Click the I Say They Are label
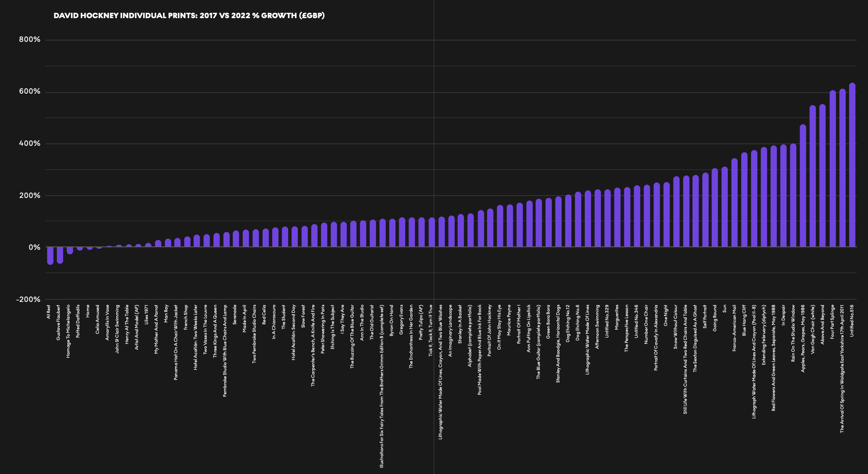This screenshot has height=474, width=868. 342,319
